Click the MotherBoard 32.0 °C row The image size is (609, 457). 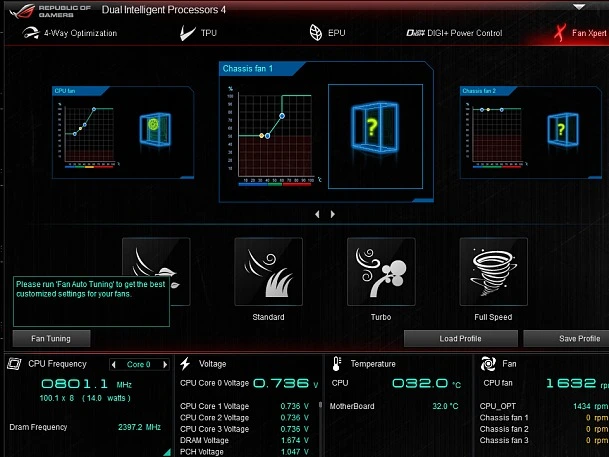click(394, 406)
